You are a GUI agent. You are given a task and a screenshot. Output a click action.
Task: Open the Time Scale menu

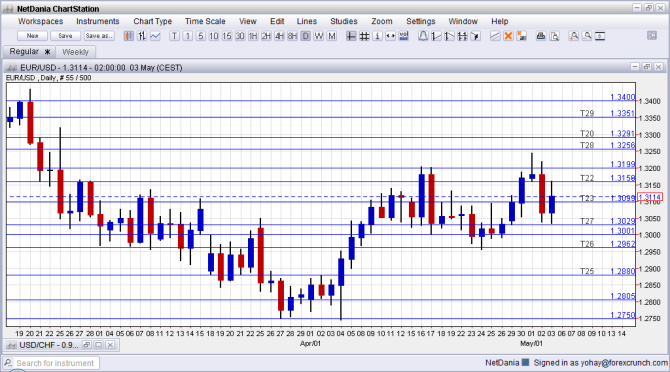205,21
